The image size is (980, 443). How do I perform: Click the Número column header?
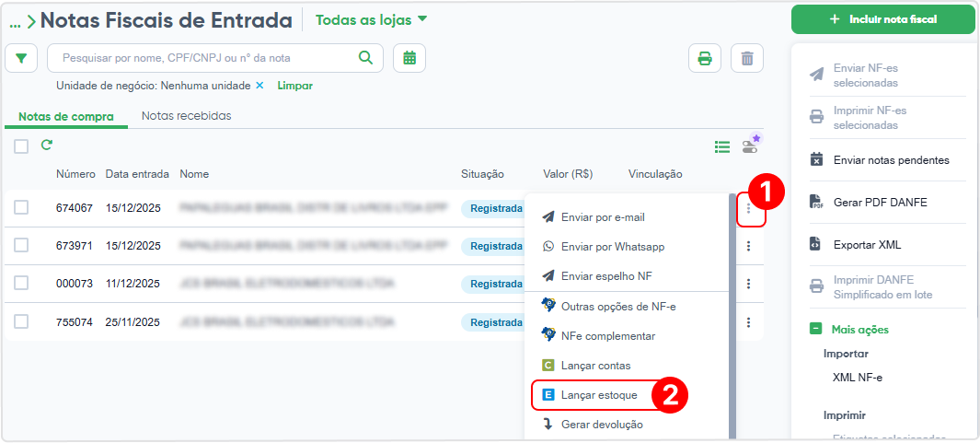75,174
